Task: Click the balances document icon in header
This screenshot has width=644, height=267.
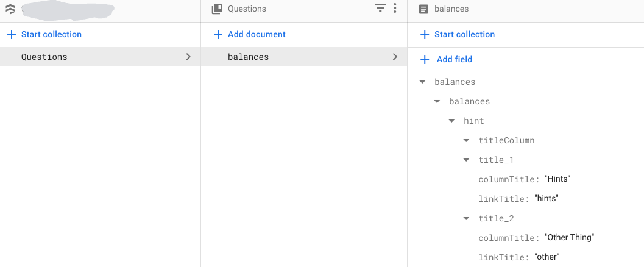Action: pos(423,9)
